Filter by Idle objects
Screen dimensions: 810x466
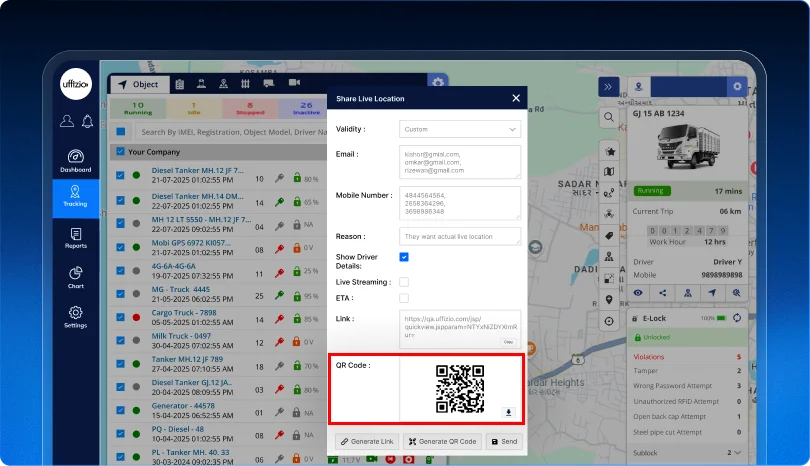(194, 108)
